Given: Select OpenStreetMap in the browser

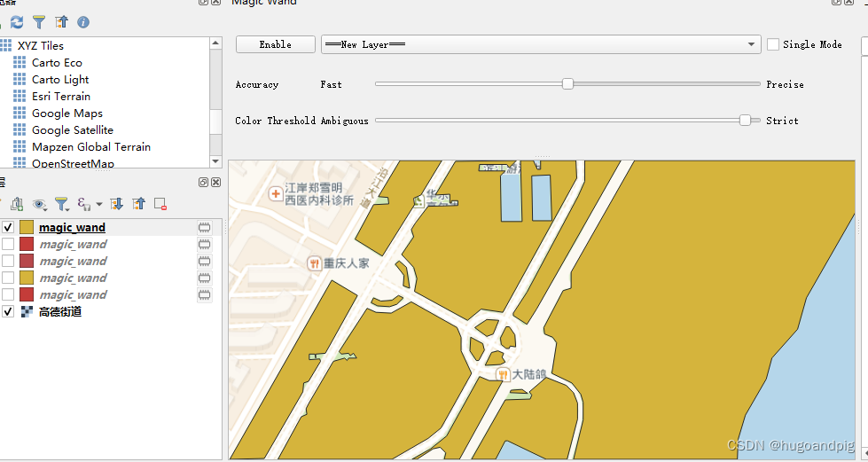Looking at the screenshot, I should pyautogui.click(x=73, y=163).
